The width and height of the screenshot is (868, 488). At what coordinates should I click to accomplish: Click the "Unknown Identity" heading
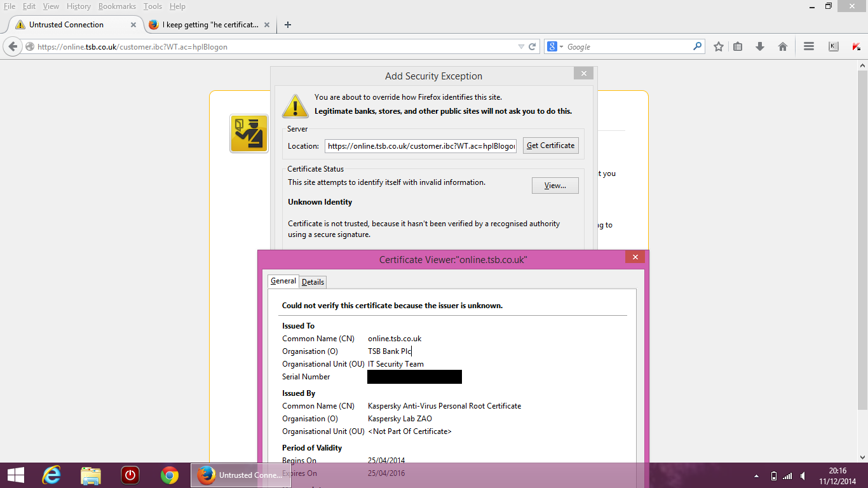(320, 202)
